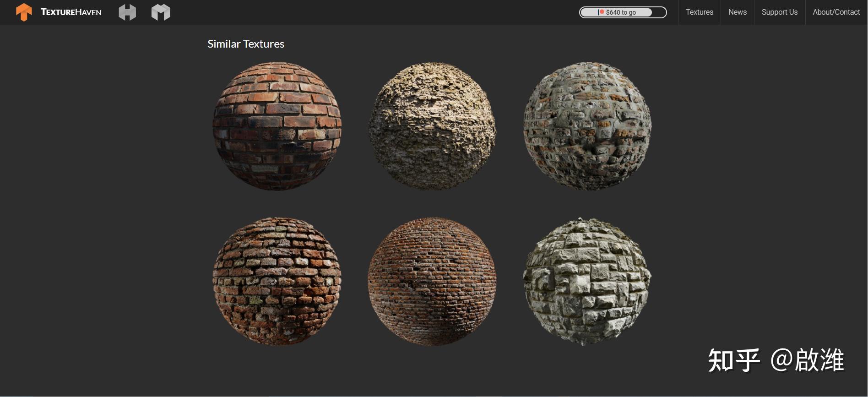Open the small red bricks texture sphere

coord(432,281)
